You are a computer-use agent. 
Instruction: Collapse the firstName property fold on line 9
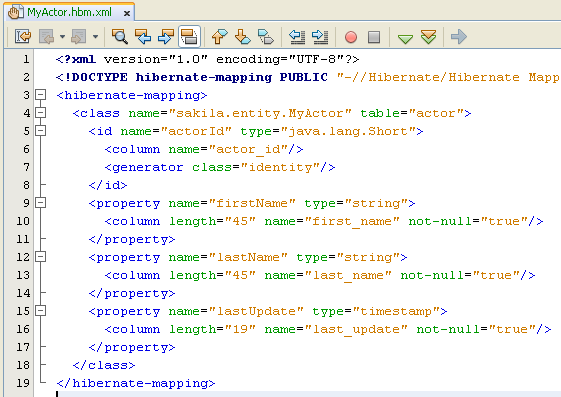(x=41, y=203)
